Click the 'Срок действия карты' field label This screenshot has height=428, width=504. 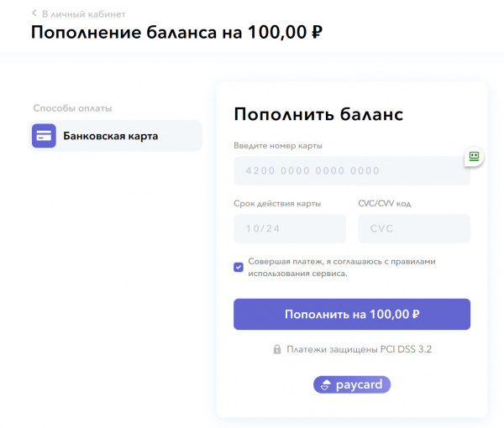pos(277,203)
